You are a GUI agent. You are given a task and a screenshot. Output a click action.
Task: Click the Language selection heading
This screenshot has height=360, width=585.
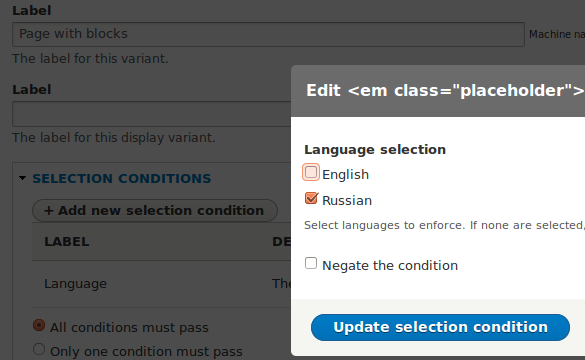[x=375, y=150]
